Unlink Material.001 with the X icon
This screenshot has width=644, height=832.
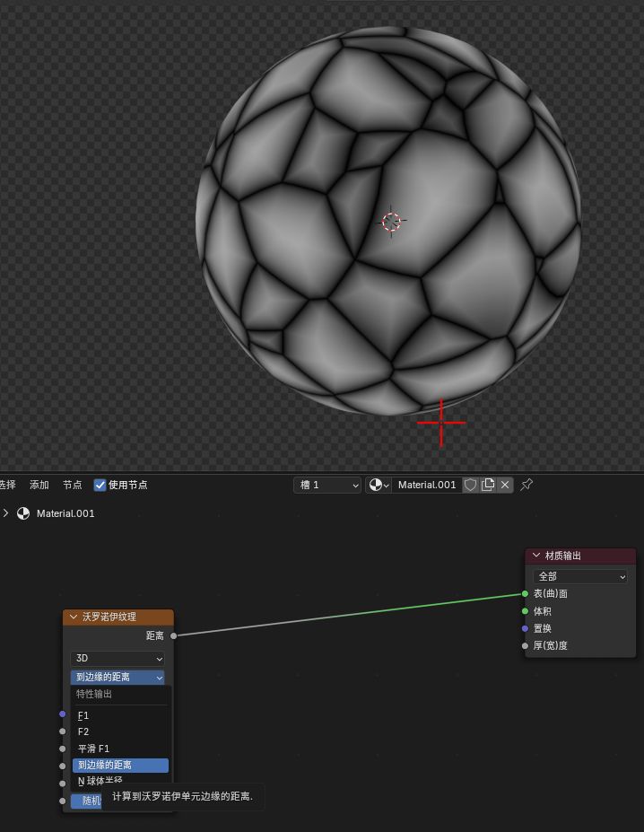[x=505, y=485]
